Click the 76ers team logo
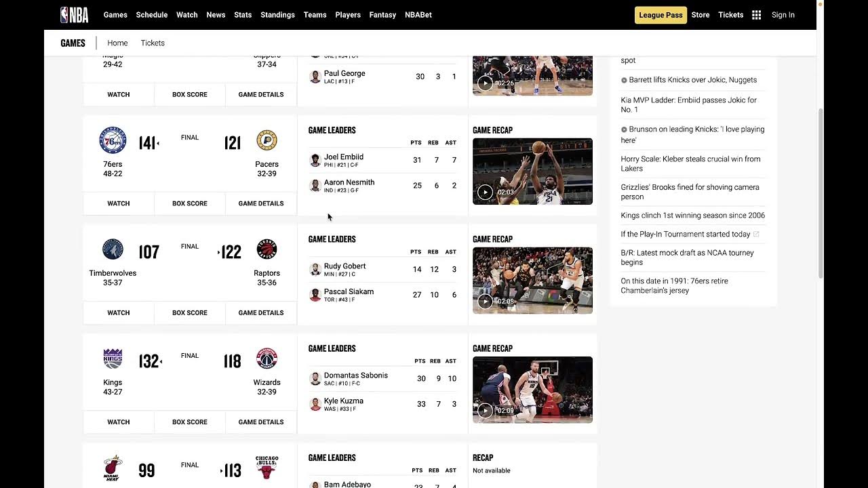The width and height of the screenshot is (868, 488). (x=113, y=140)
